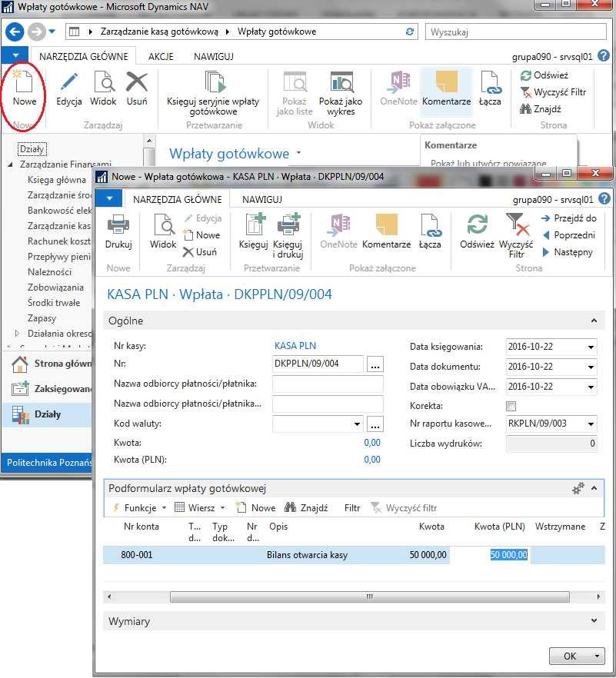Click Usuń in payment window ribbon
The height and width of the screenshot is (678, 616).
point(200,252)
